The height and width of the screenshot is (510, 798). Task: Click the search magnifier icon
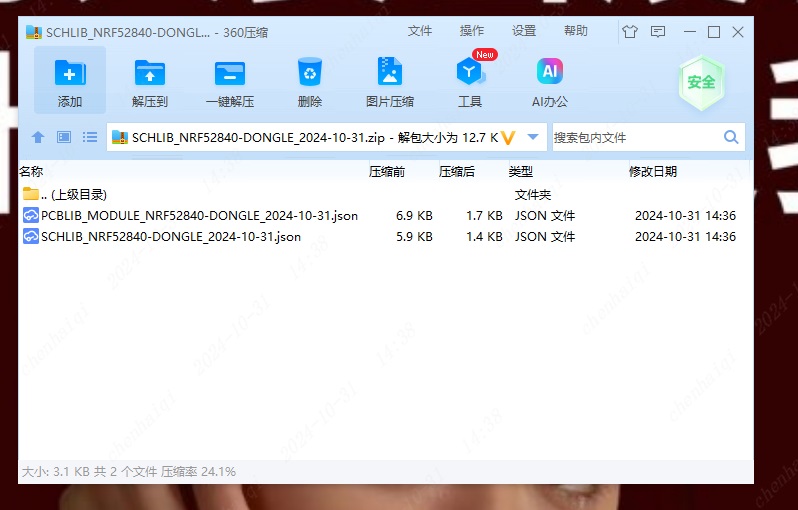[731, 137]
